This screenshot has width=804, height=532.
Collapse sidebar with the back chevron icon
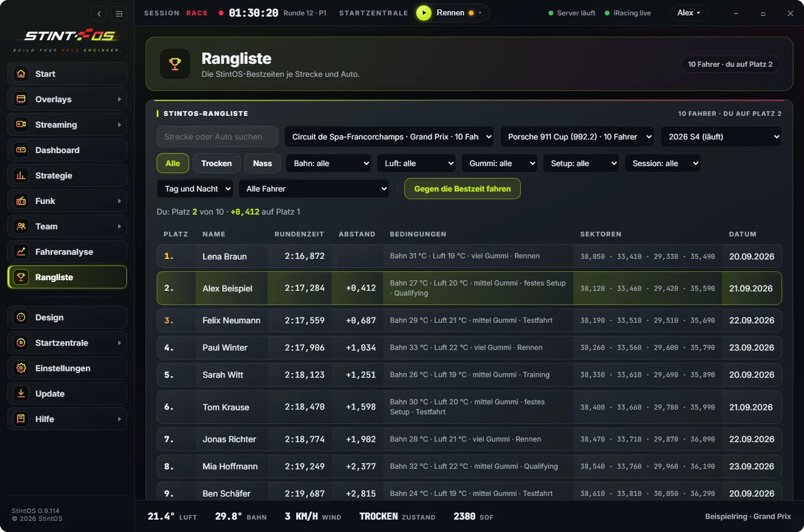point(99,14)
